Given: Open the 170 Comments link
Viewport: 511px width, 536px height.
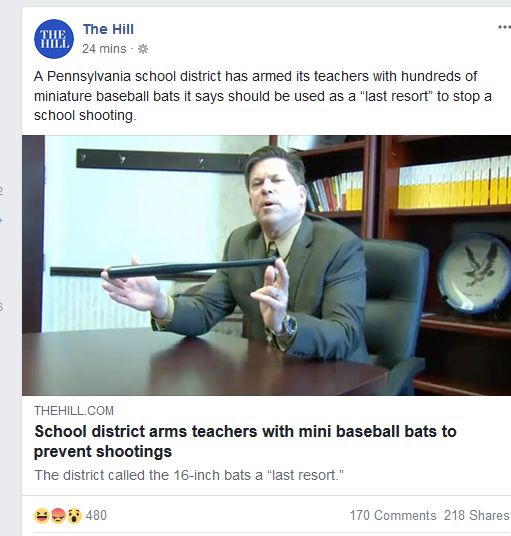Looking at the screenshot, I should pos(393,515).
